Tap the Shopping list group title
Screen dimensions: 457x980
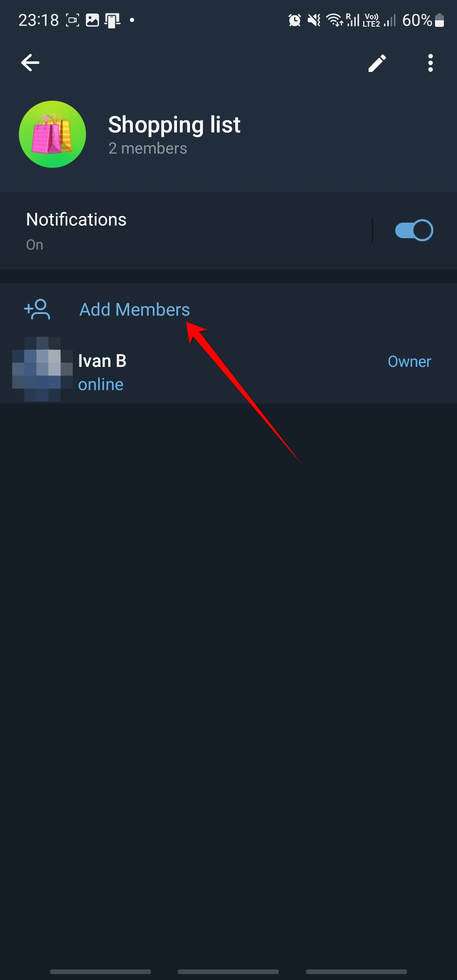[174, 125]
